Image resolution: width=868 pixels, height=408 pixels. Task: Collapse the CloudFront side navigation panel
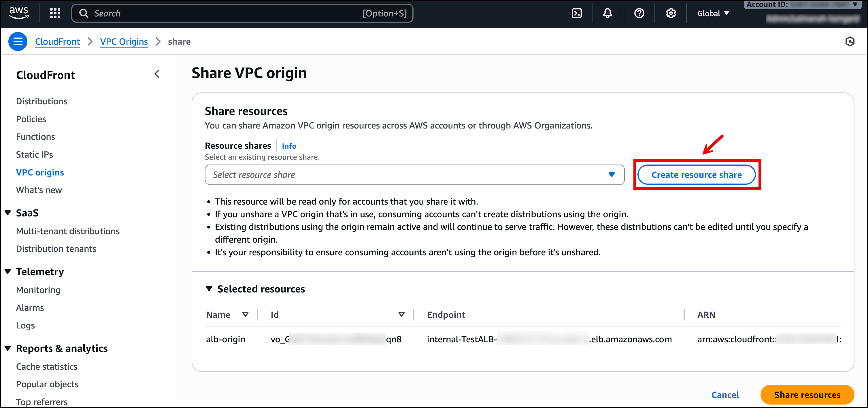(157, 74)
